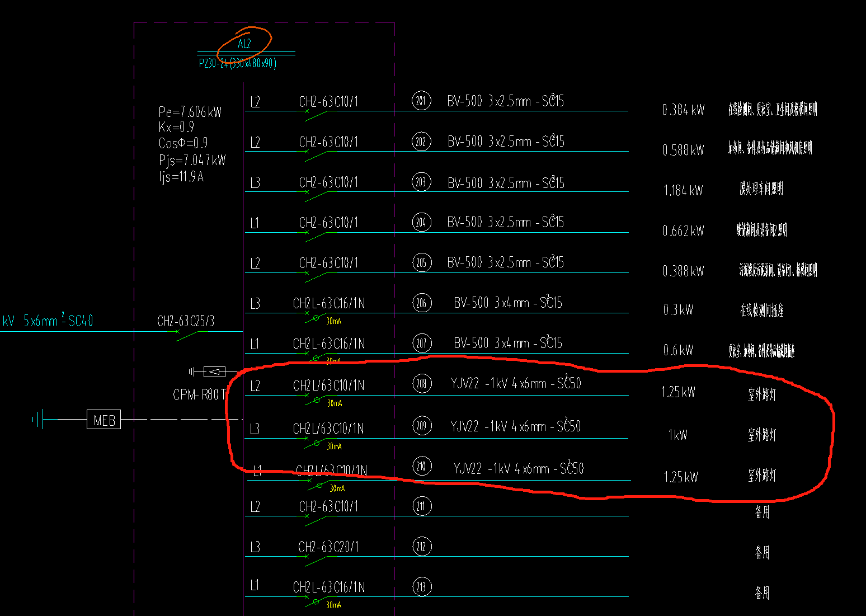Select phase label L3 on circuit 203

pyautogui.click(x=255, y=183)
